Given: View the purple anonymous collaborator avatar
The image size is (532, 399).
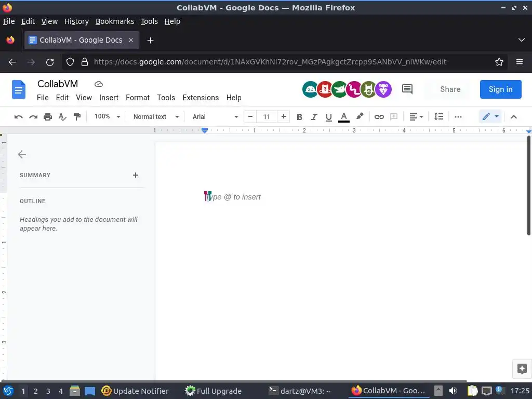Looking at the screenshot, I should (383, 89).
